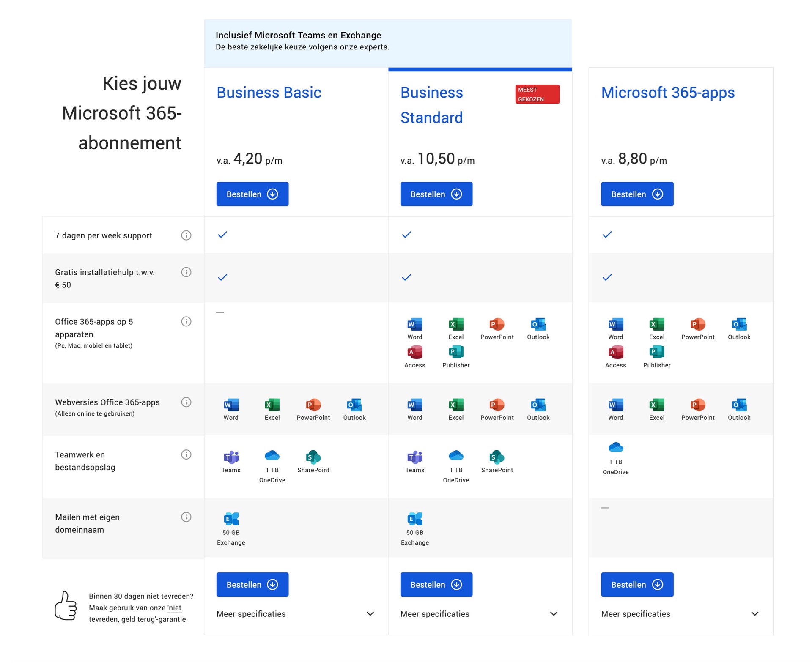812x665 pixels.
Task: Click info icon for Gratis installatiehulp
Action: click(x=186, y=272)
